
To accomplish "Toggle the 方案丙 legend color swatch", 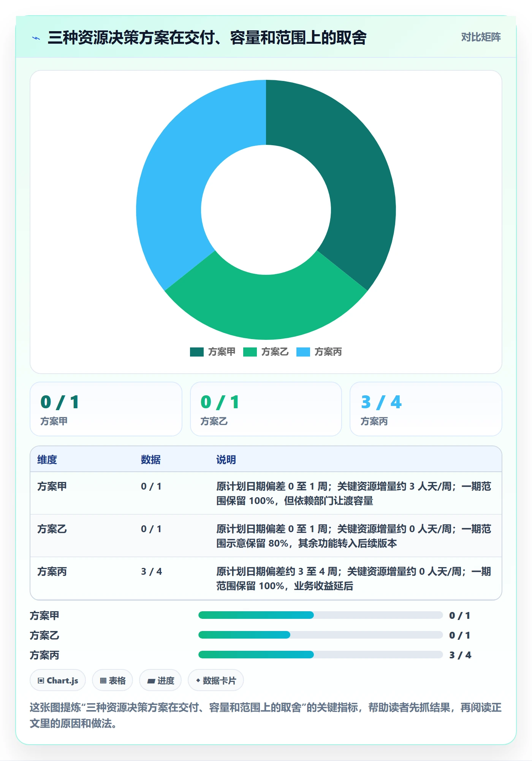I will click(x=303, y=352).
